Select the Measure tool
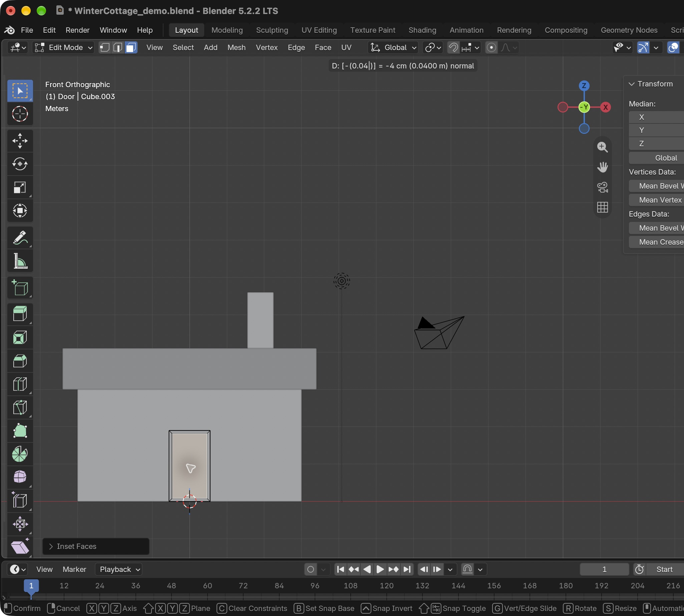The height and width of the screenshot is (616, 684). pyautogui.click(x=20, y=261)
